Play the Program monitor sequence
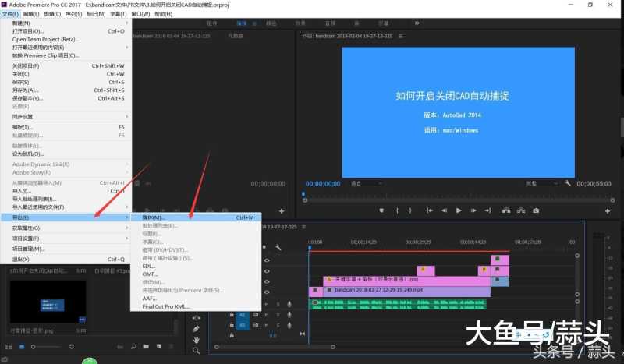Image resolution: width=624 pixels, height=364 pixels. pyautogui.click(x=459, y=210)
